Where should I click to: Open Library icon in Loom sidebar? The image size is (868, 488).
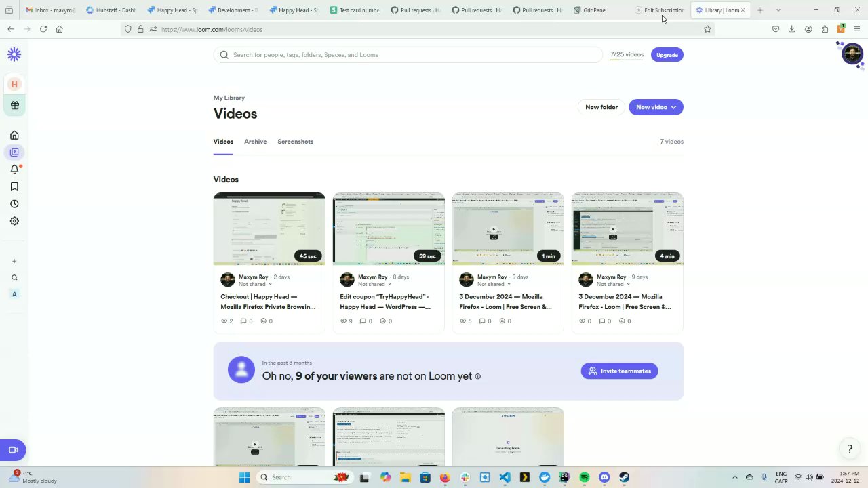[14, 152]
